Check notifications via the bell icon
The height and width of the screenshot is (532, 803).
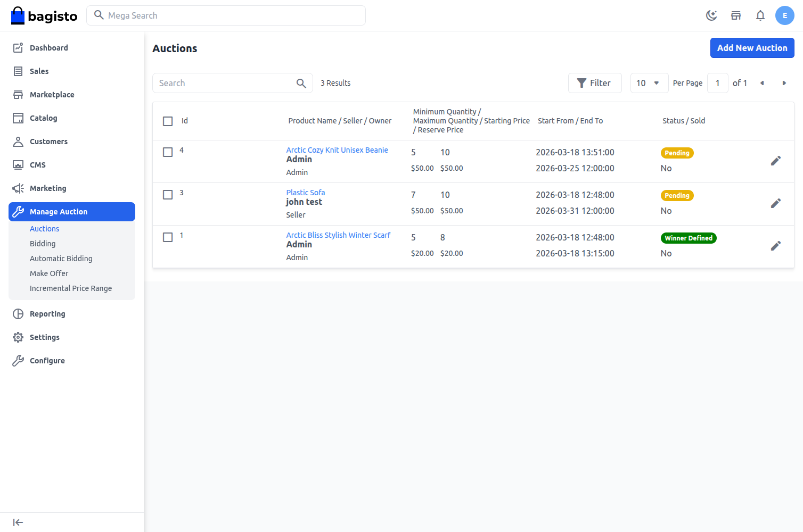(760, 15)
